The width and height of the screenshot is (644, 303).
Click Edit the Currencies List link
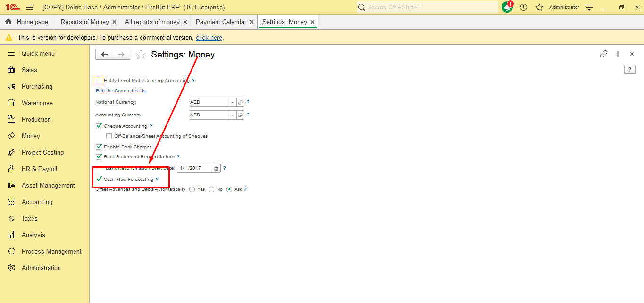point(121,91)
